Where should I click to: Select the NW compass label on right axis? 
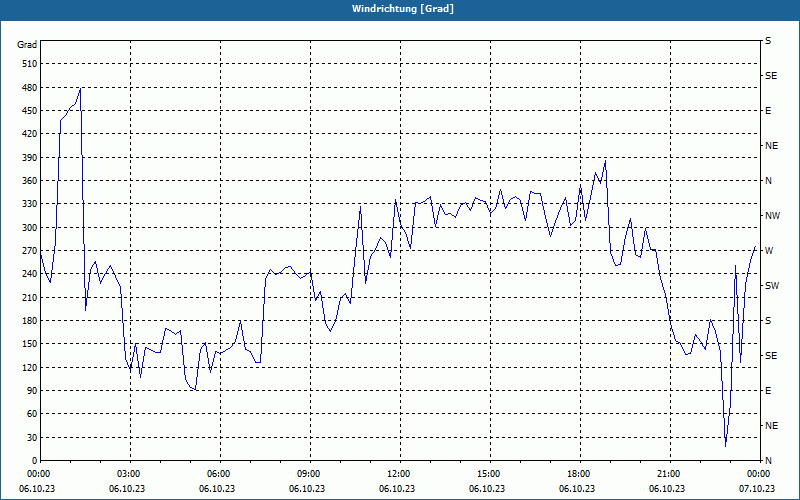[x=772, y=216]
